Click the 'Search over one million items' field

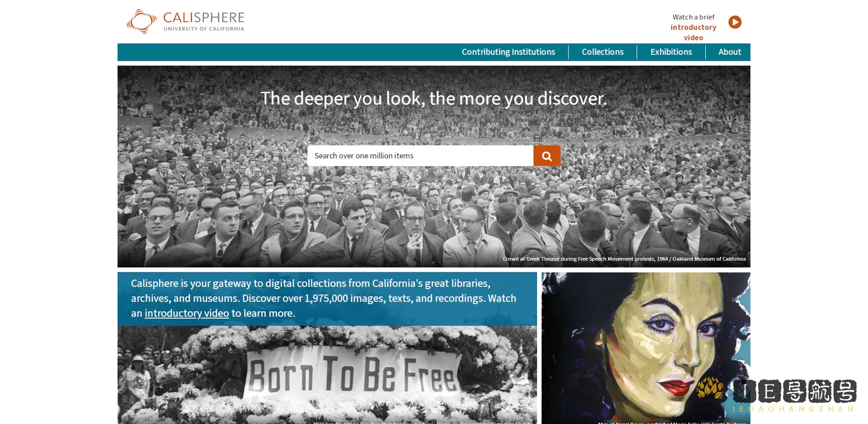[420, 156]
